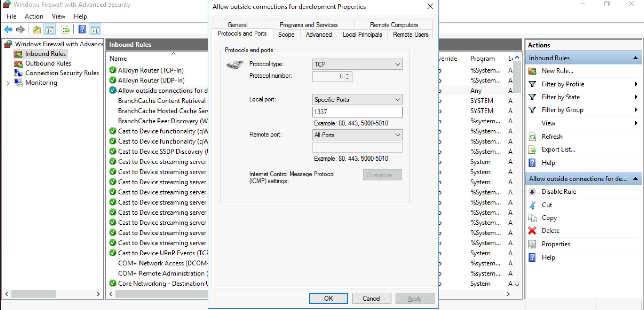This screenshot has width=644, height=310.
Task: Switch to the Local Principals tab
Action: (362, 35)
